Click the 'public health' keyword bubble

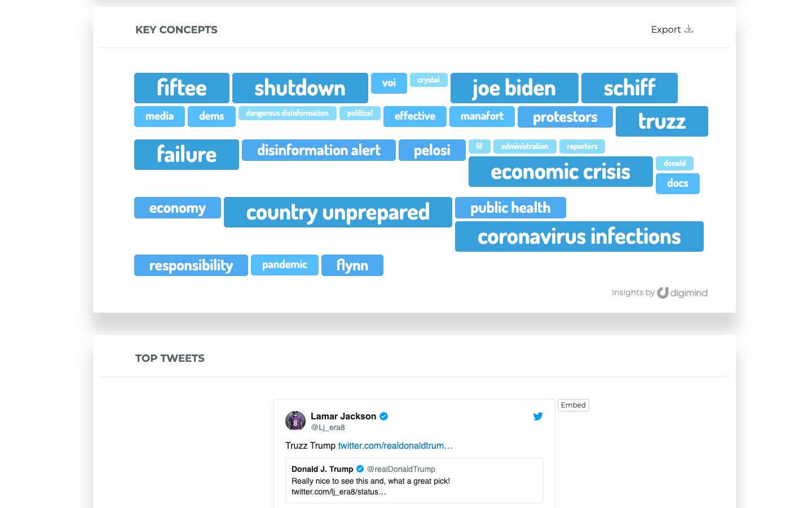tap(510, 207)
